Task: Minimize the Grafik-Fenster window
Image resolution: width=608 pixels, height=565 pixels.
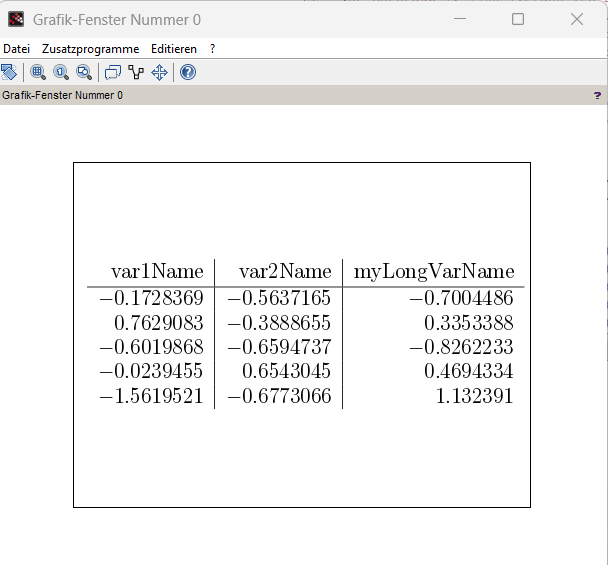Action: (x=460, y=19)
